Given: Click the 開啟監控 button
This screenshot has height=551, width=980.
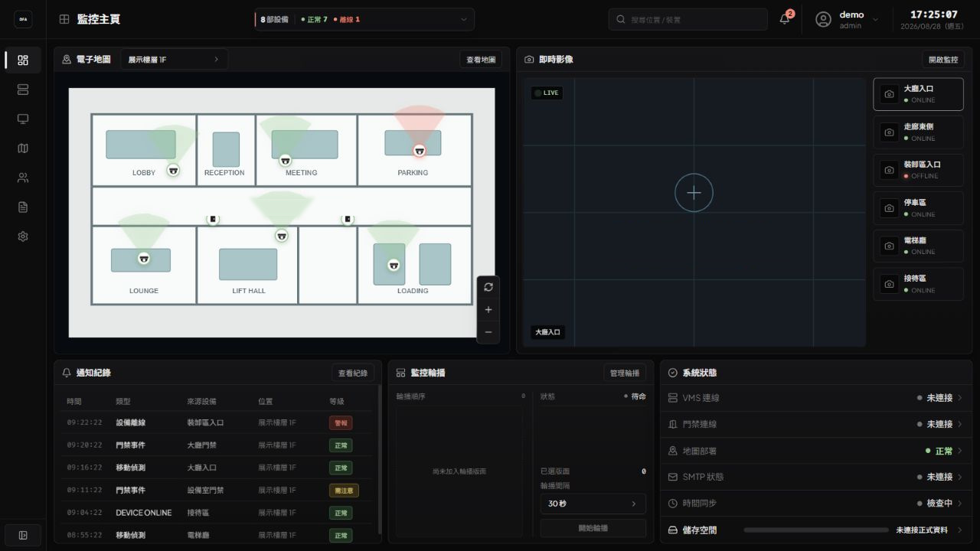Looking at the screenshot, I should (943, 59).
